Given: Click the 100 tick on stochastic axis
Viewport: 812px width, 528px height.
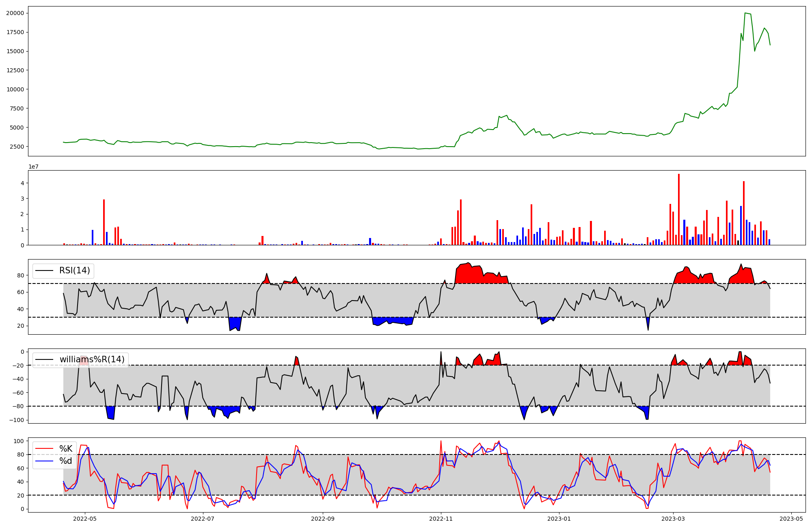Looking at the screenshot, I should pos(19,441).
